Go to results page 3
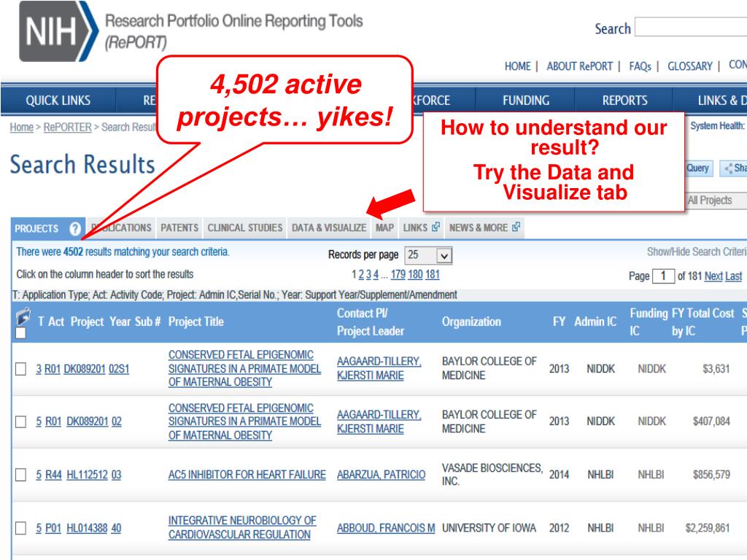 point(368,275)
